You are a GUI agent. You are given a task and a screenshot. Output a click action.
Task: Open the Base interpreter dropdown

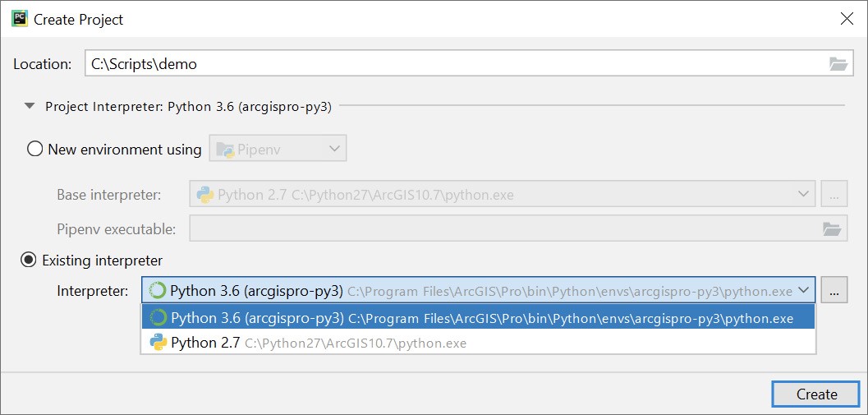tap(502, 195)
